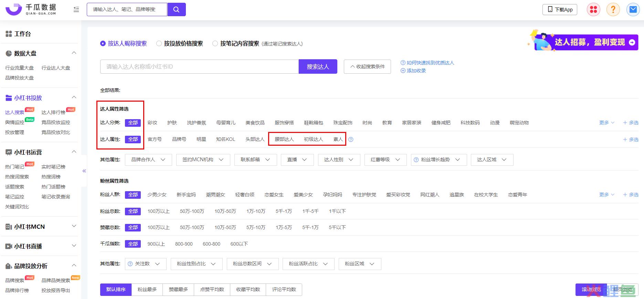Open the blue mail messages icon
The image size is (644, 299).
[633, 10]
